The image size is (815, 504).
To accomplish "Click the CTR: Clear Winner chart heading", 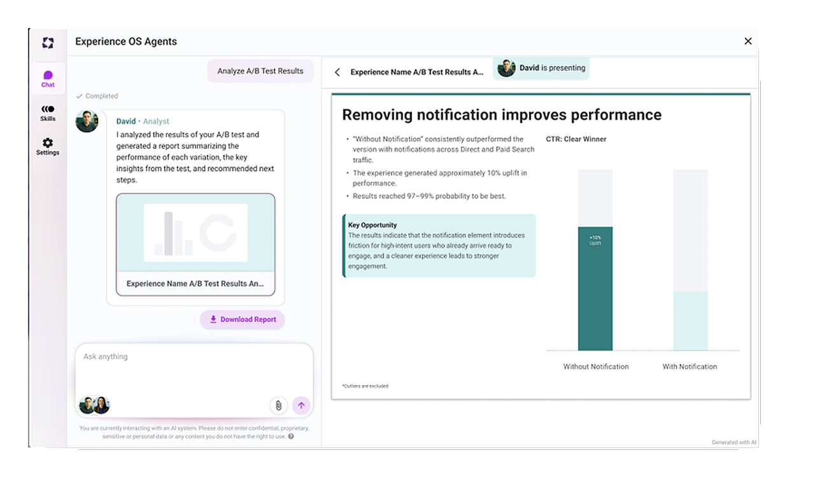I will (x=576, y=139).
